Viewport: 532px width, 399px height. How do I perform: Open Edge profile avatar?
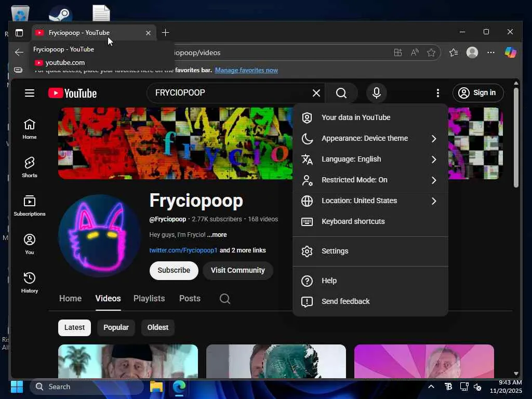(472, 52)
